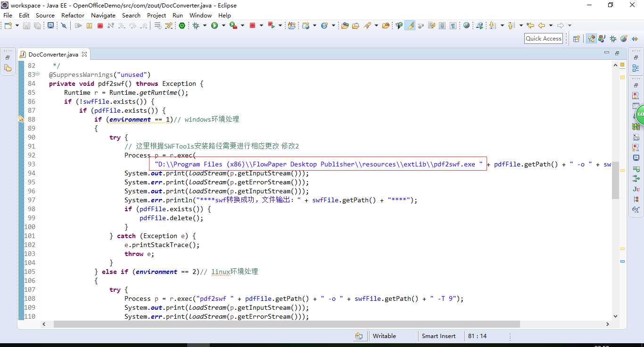Image resolution: width=644 pixels, height=347 pixels.
Task: Click the warning marker on line 88
Action: (x=21, y=119)
